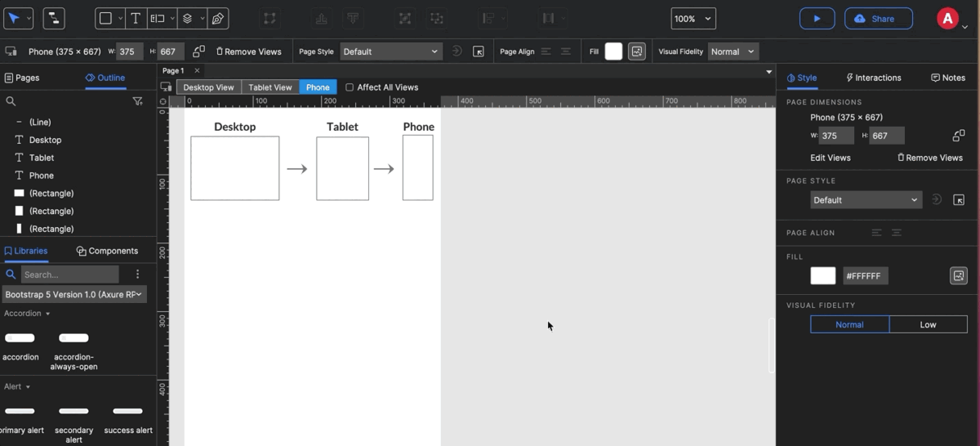The width and height of the screenshot is (980, 446).
Task: Click the Preview play button
Action: 817,19
